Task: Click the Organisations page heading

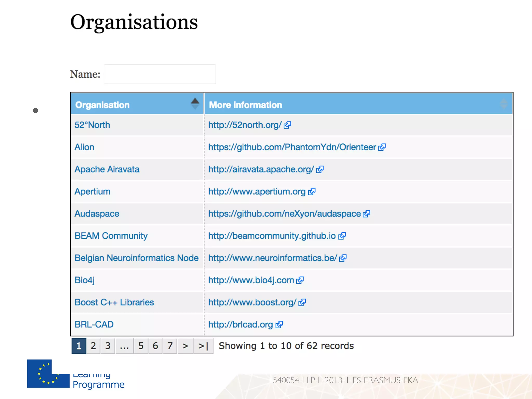Action: pyautogui.click(x=134, y=23)
